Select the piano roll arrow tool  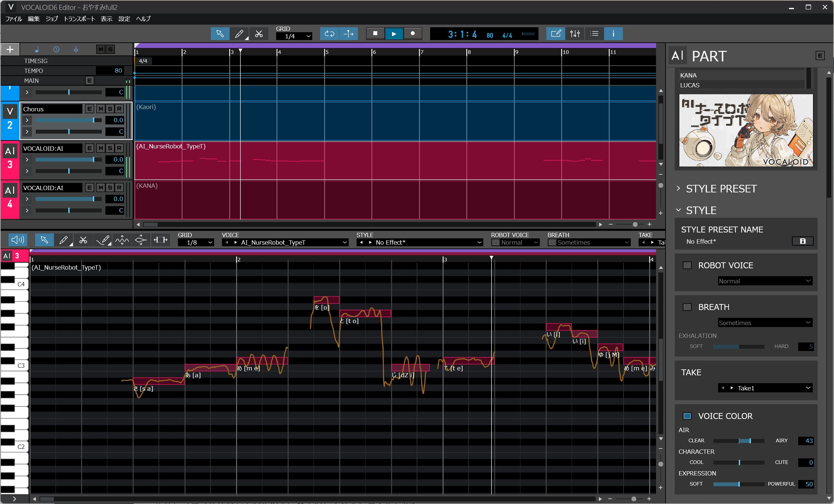[x=44, y=240]
